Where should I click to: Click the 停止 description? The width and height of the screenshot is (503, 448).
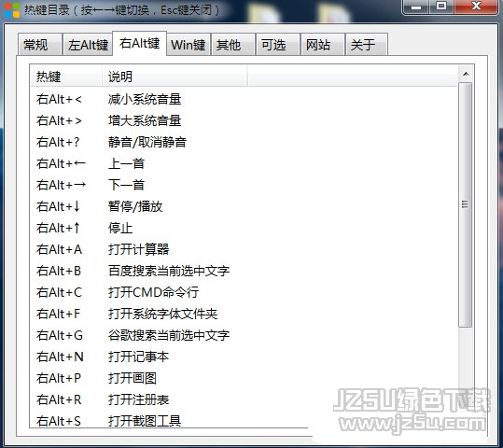[120, 228]
